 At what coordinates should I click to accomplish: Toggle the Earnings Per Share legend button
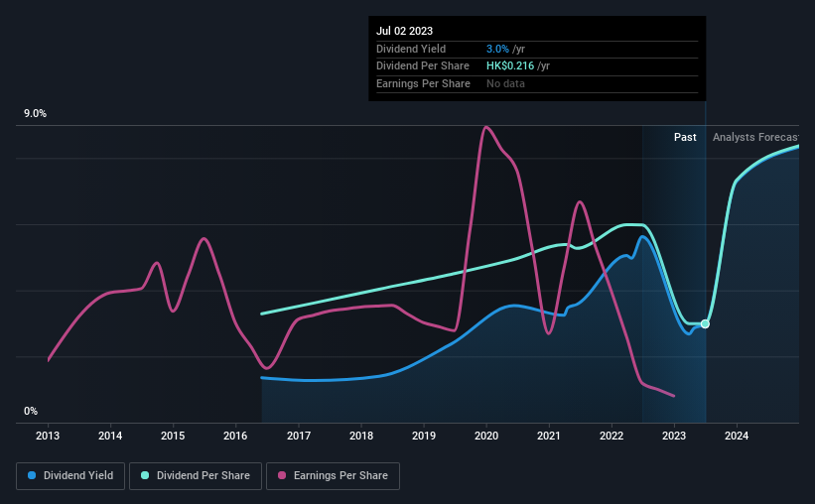tap(333, 476)
